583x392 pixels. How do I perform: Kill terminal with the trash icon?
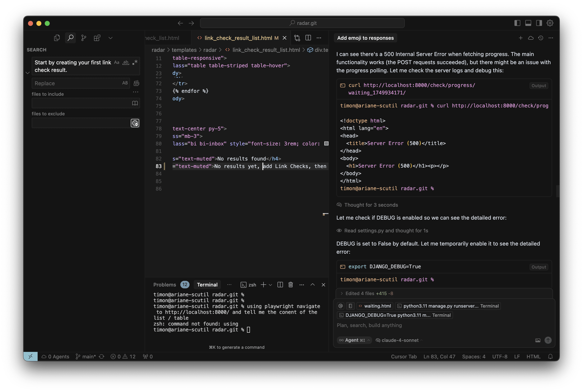[x=290, y=285]
